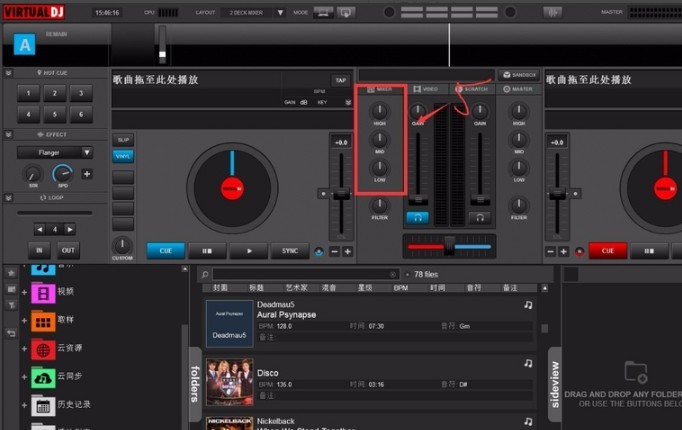Screen dimensions: 682x430
Task: Increase loop length with right arrow
Action: click(70, 229)
